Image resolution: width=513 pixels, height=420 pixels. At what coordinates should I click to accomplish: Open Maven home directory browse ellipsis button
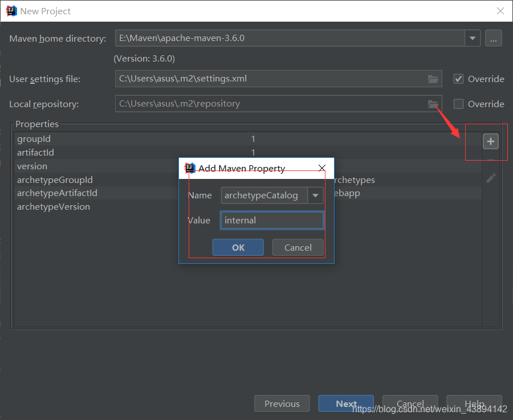[494, 38]
